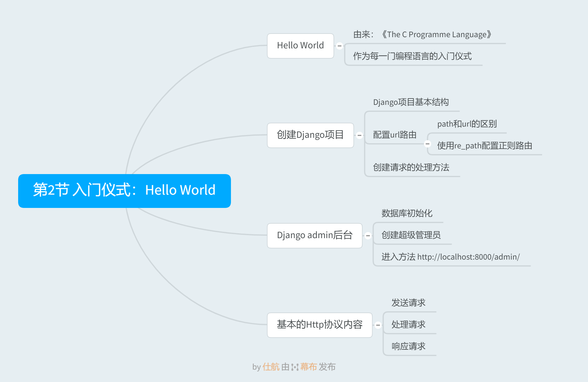
Task: Click the 配置url路由 node text
Action: pyautogui.click(x=395, y=135)
